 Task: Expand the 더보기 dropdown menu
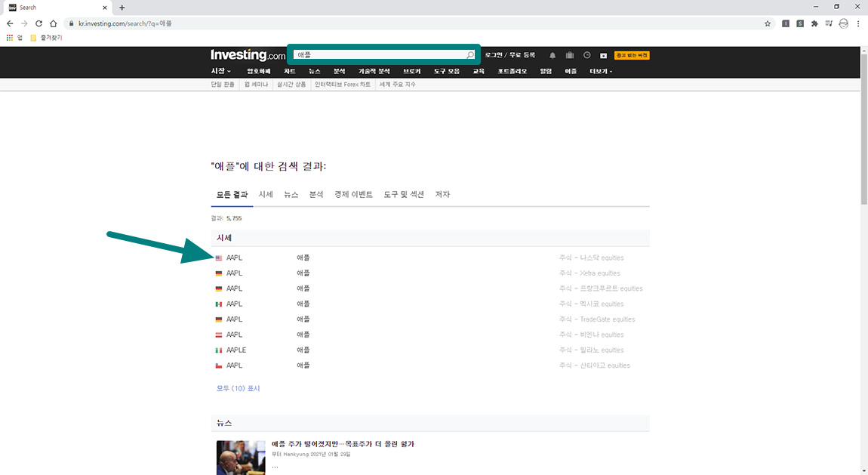601,72
